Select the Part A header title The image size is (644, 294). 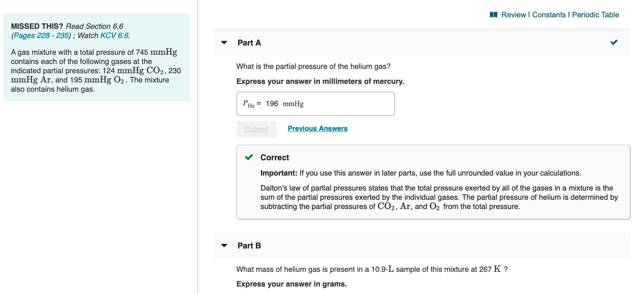pyautogui.click(x=249, y=43)
